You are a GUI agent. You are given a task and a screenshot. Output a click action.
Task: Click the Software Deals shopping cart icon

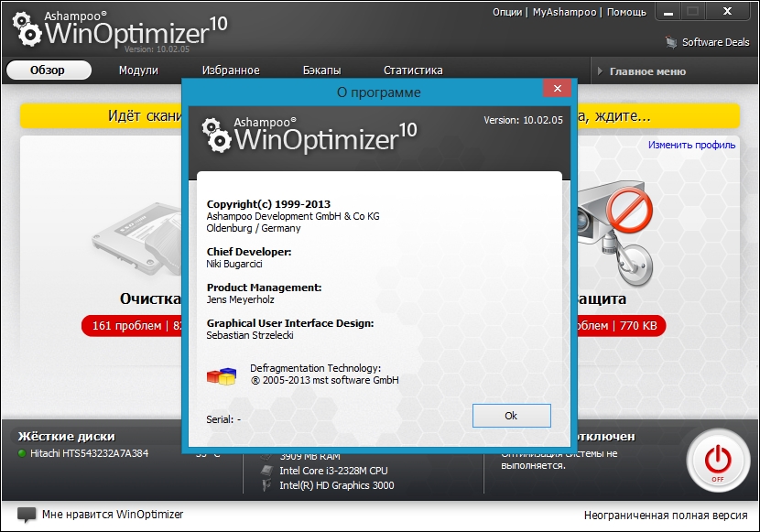[671, 42]
